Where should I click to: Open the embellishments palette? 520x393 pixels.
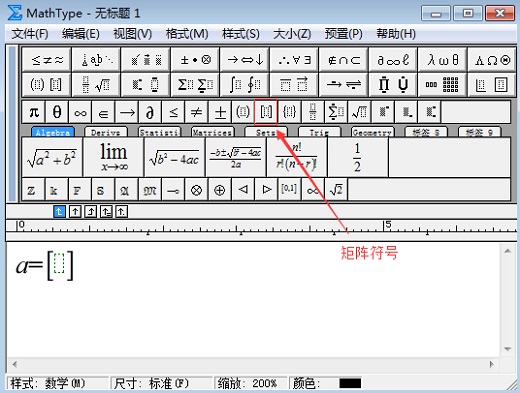(146, 60)
